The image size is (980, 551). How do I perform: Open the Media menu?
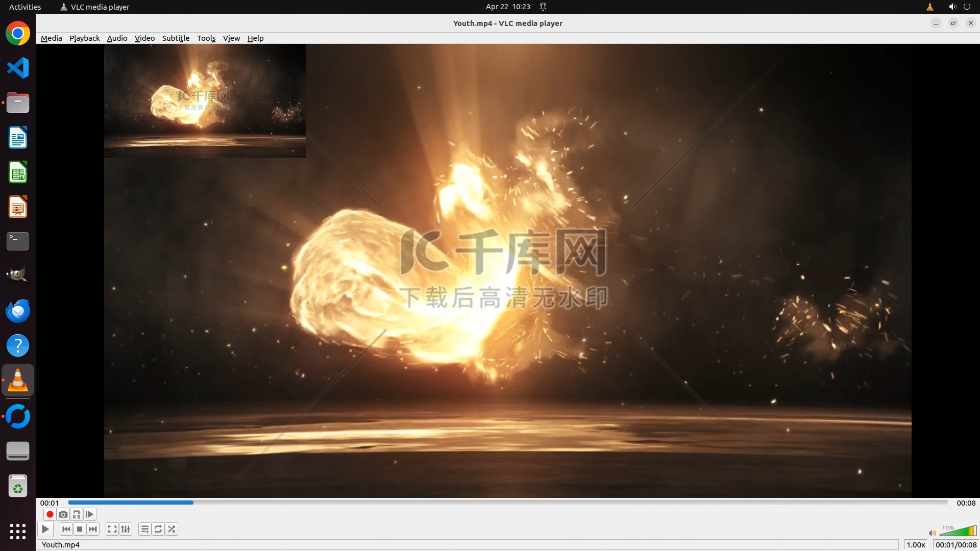(51, 38)
